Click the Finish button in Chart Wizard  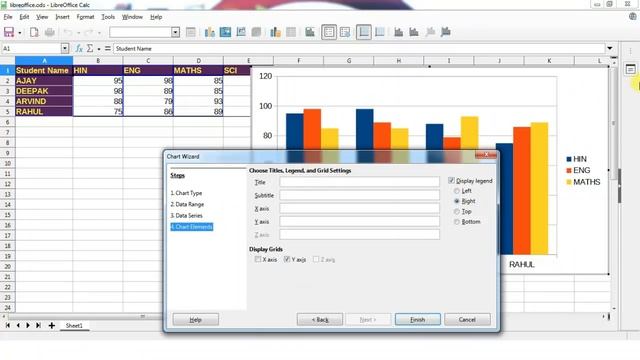[x=418, y=319]
